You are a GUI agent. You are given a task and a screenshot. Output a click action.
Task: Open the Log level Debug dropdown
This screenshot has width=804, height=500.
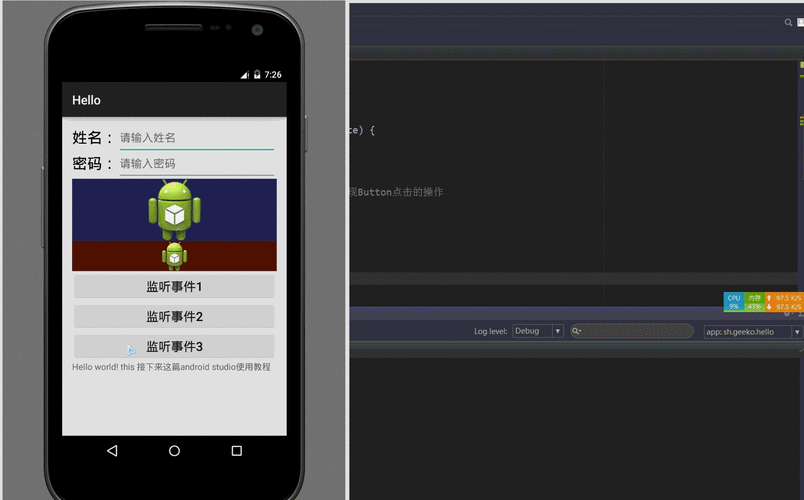click(x=538, y=331)
